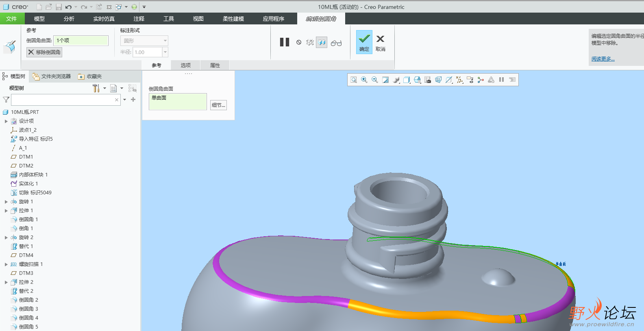Expand the 螺旋扫描 1 feature node
Image resolution: width=644 pixels, height=331 pixels.
click(x=6, y=264)
